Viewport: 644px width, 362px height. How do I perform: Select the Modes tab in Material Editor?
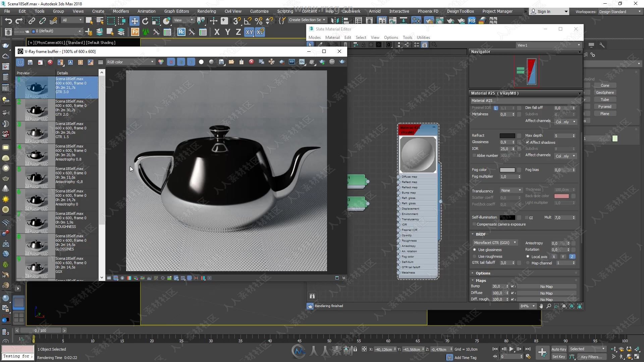[x=314, y=37]
